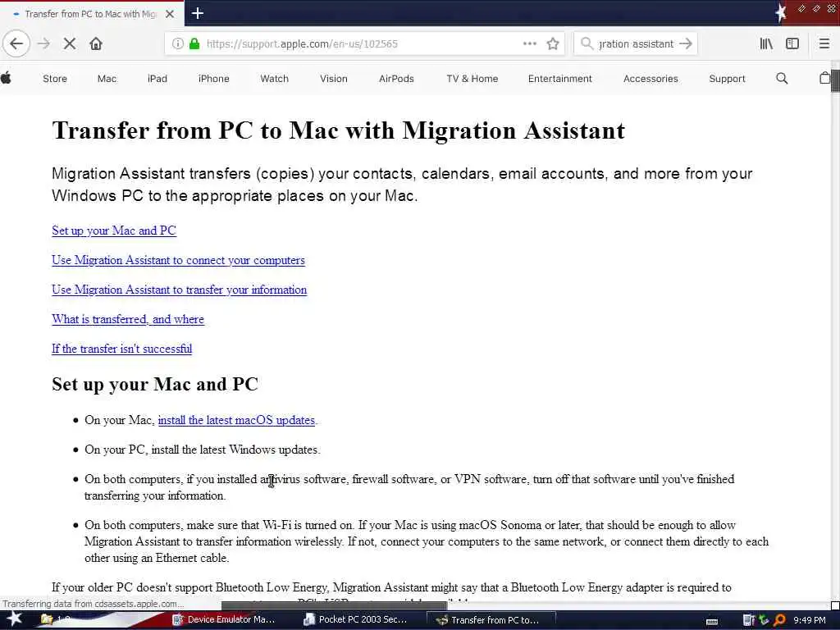
Task: Click the search box containing migration assistant
Action: pyautogui.click(x=636, y=44)
